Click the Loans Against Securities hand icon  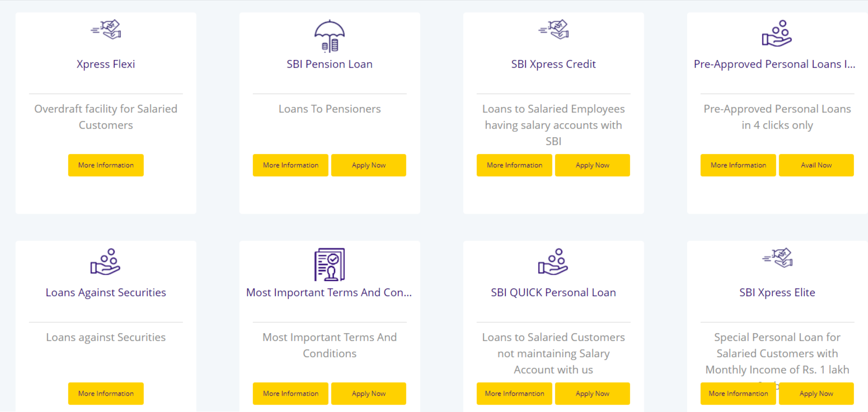tap(106, 261)
